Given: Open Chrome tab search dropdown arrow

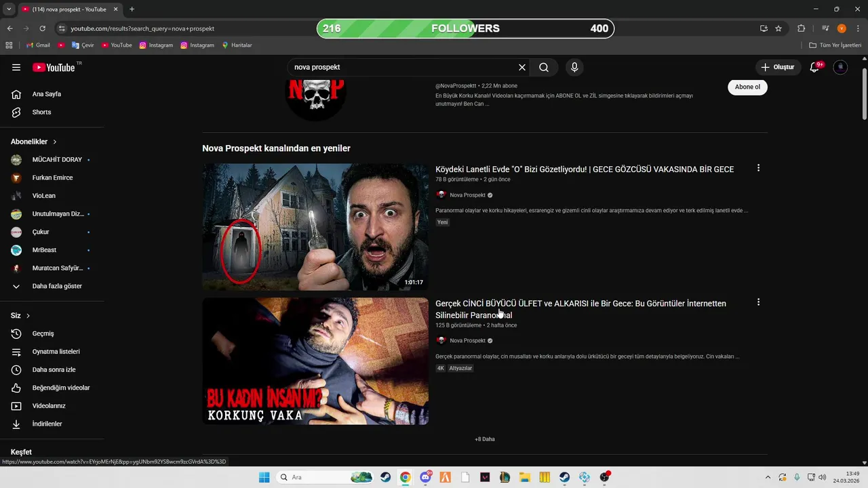Looking at the screenshot, I should click(9, 9).
